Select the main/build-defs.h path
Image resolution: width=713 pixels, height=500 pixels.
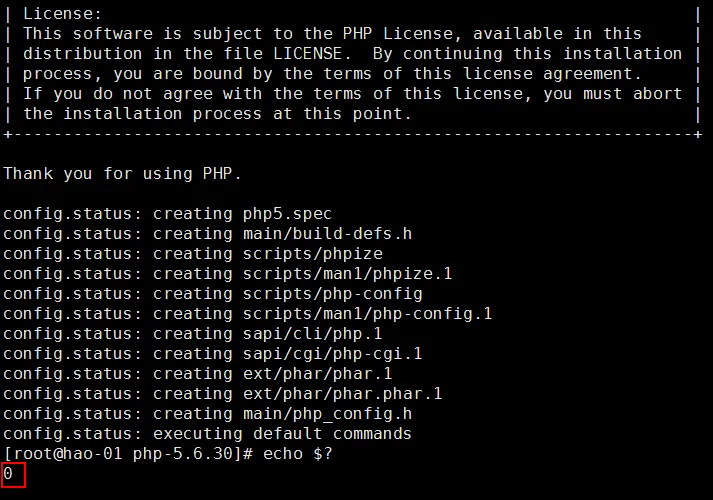pyautogui.click(x=327, y=233)
